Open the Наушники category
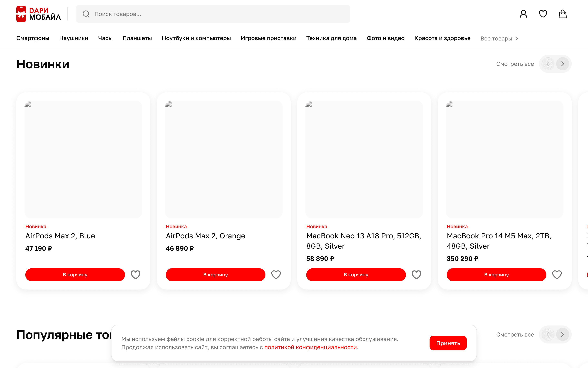 74,38
